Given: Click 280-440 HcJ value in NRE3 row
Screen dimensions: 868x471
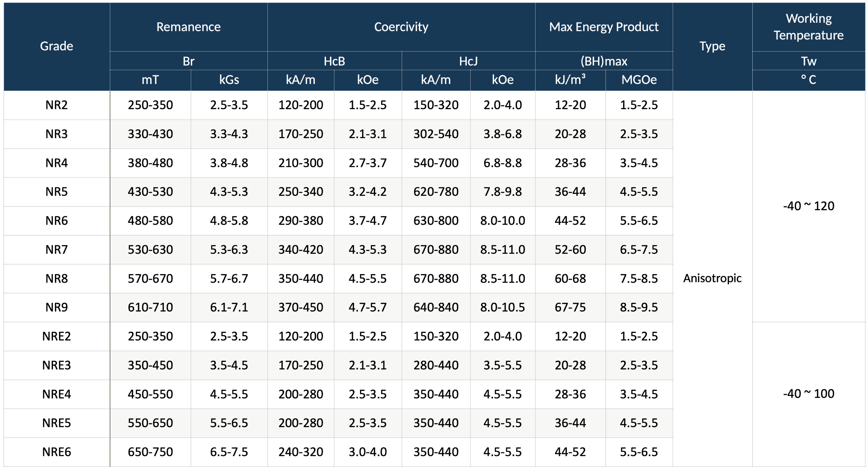Looking at the screenshot, I should (436, 366).
